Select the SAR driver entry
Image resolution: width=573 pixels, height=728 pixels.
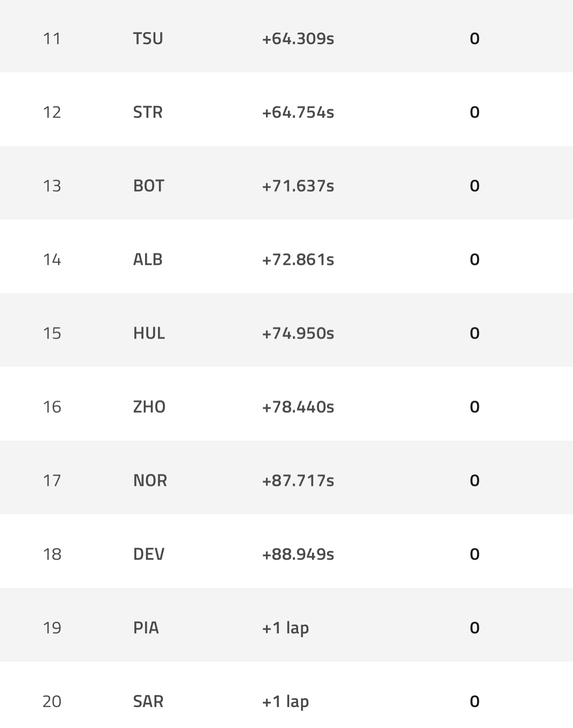(x=148, y=701)
